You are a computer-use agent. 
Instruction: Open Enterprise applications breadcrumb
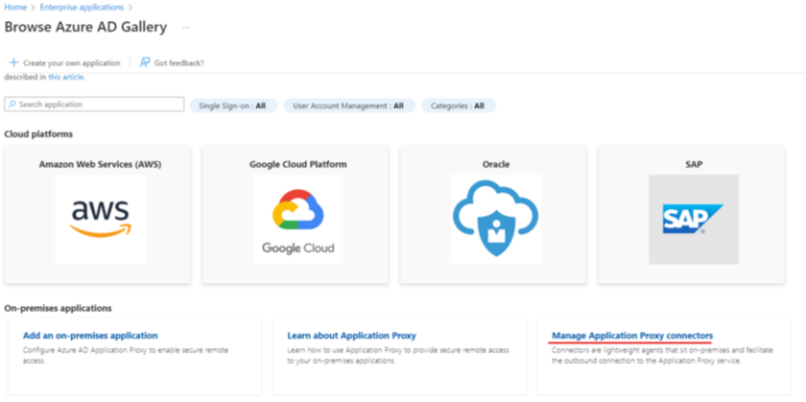82,7
